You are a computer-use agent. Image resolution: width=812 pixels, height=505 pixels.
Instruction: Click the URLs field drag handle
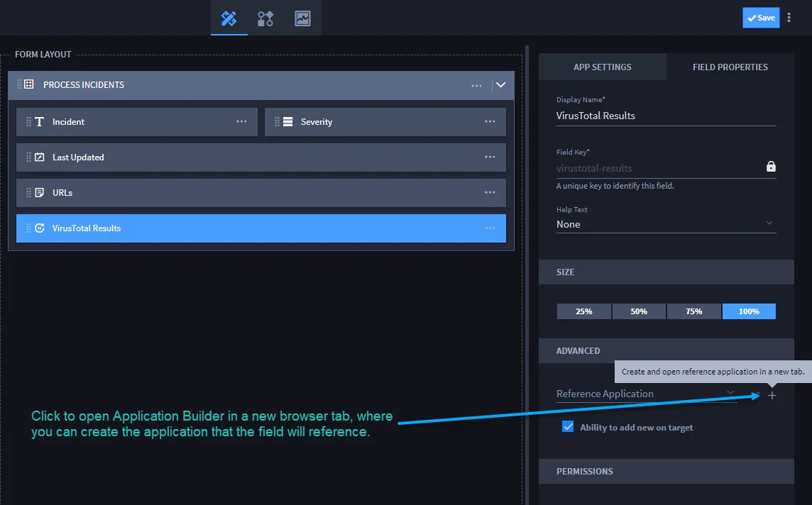[x=28, y=192]
